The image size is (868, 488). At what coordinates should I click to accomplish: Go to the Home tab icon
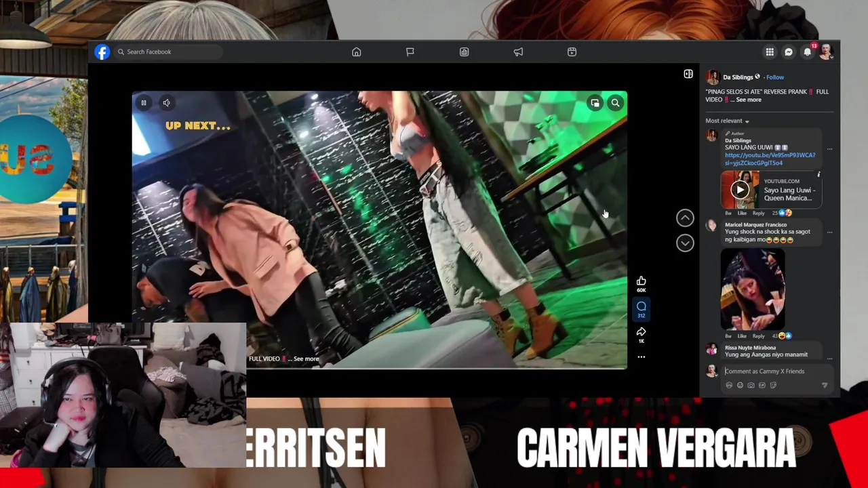[356, 52]
